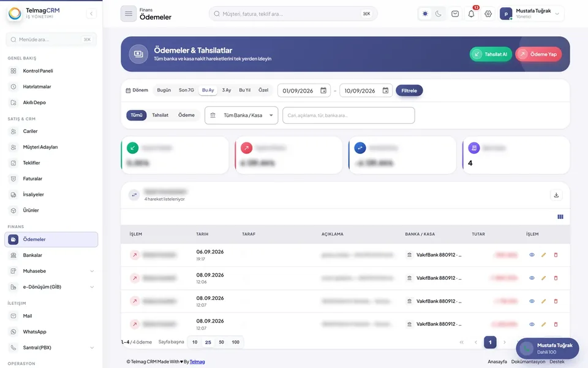Open the Mustafa Tuğrak Dahili 100 phone widget
Image resolution: width=588 pixels, height=368 pixels.
547,348
